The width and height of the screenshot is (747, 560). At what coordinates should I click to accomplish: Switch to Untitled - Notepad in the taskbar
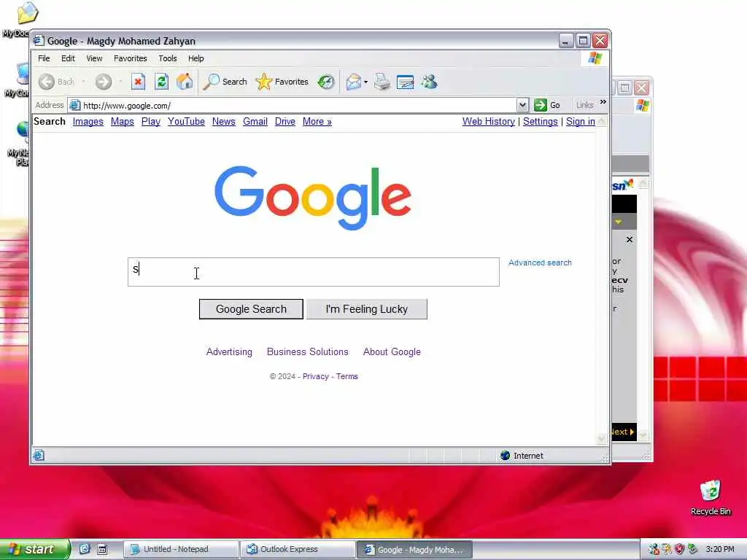coord(181,549)
